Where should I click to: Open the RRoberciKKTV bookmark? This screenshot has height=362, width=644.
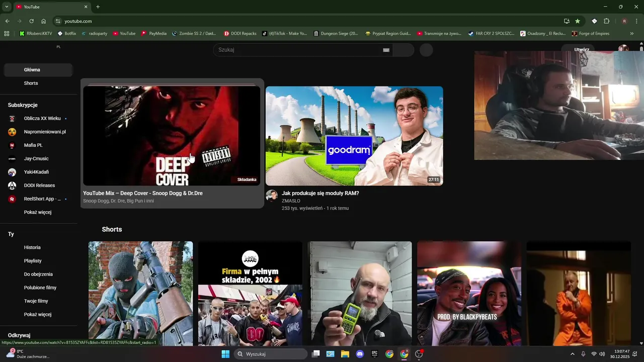click(x=36, y=34)
